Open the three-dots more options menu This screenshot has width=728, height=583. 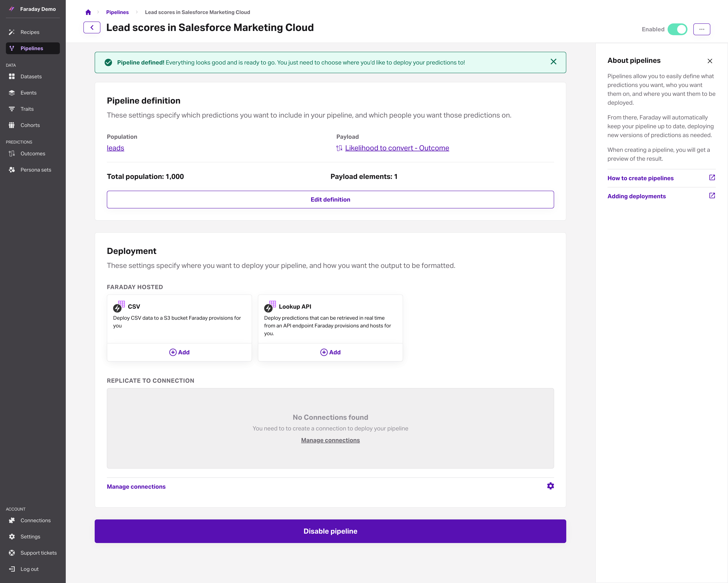[x=702, y=29]
